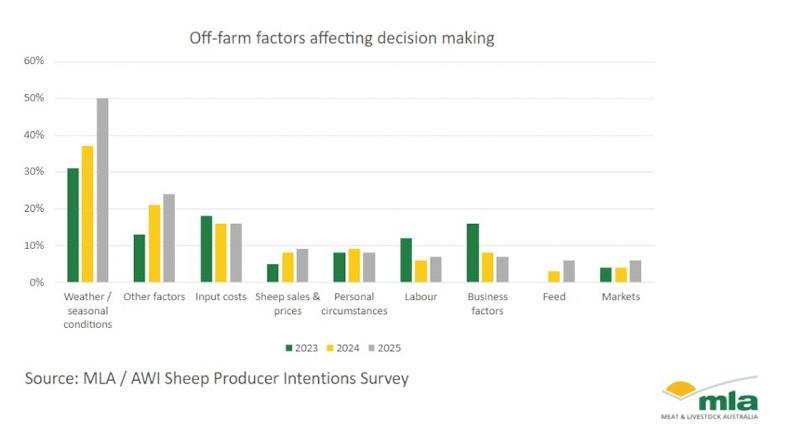Click the Sheep sales & prices label

pyautogui.click(x=288, y=303)
